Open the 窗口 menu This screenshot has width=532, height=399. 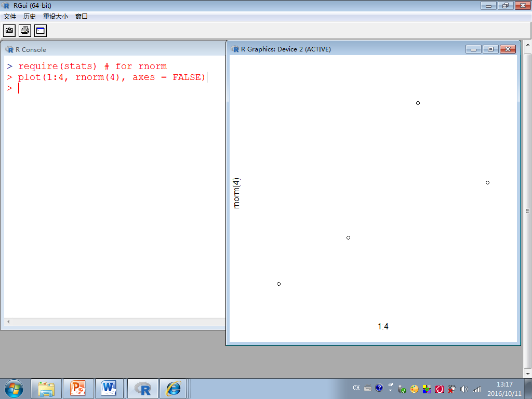pos(82,16)
